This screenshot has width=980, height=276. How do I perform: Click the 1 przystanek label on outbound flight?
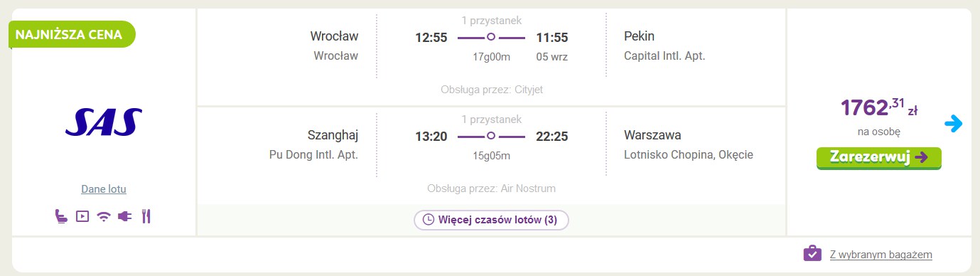point(491,21)
